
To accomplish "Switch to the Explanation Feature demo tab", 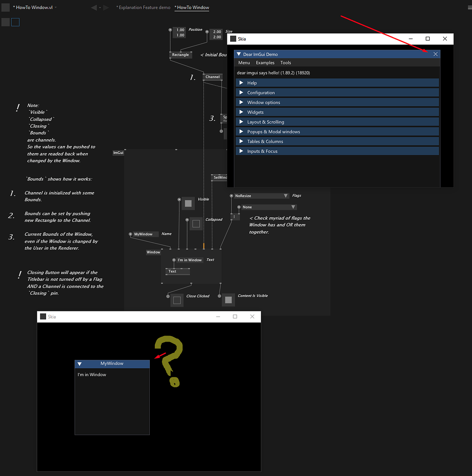I will (143, 7).
